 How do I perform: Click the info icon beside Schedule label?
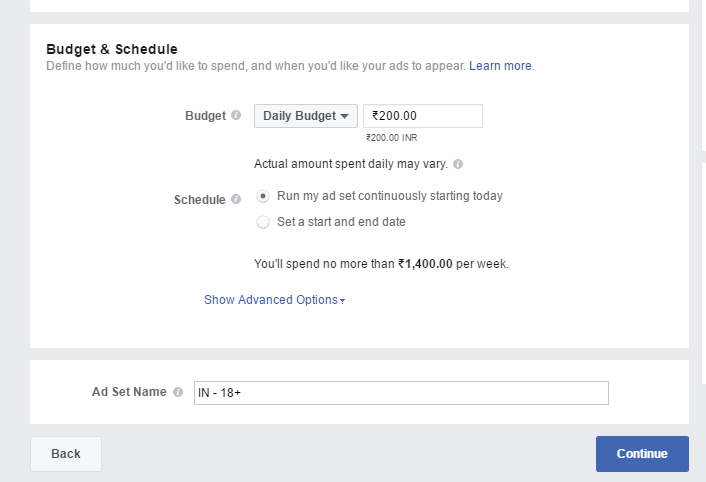point(237,199)
